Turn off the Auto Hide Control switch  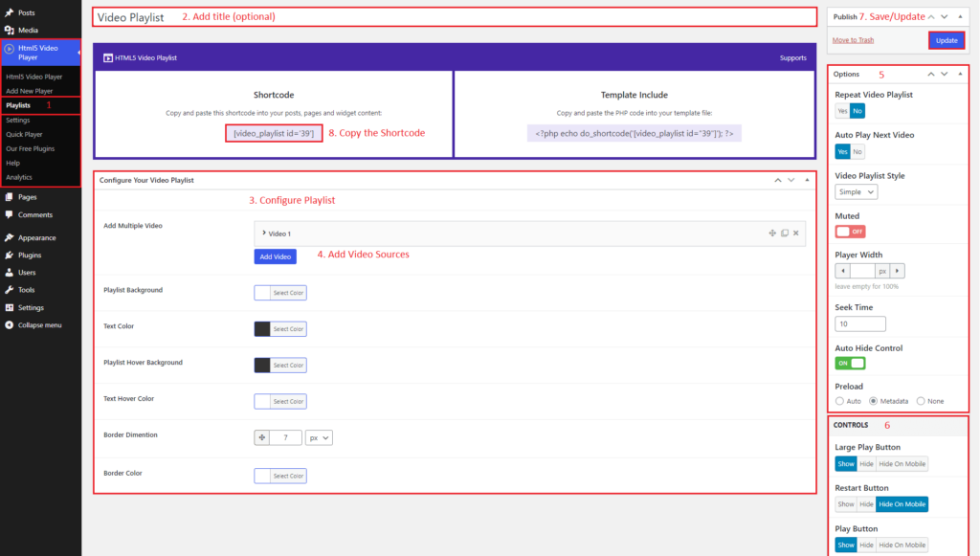[x=850, y=364]
